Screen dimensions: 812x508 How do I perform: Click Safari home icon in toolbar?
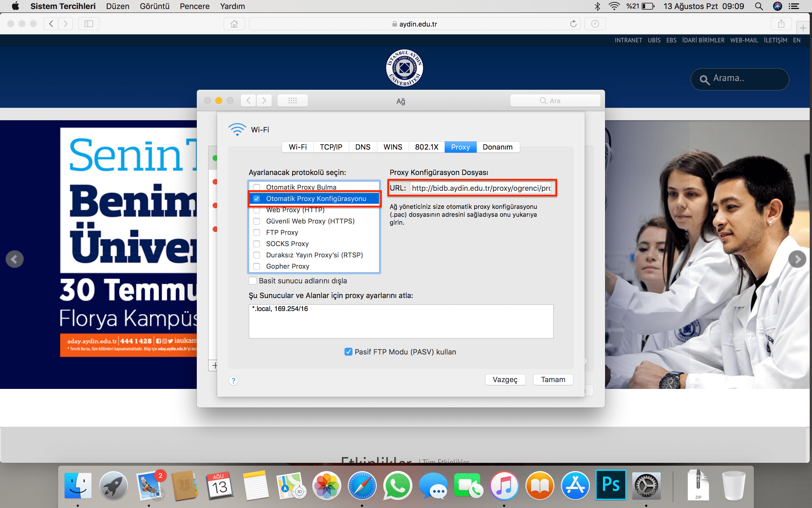pos(234,24)
